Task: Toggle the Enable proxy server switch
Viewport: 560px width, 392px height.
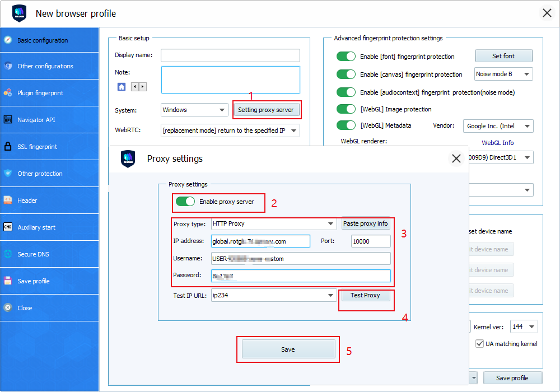Action: coord(185,202)
